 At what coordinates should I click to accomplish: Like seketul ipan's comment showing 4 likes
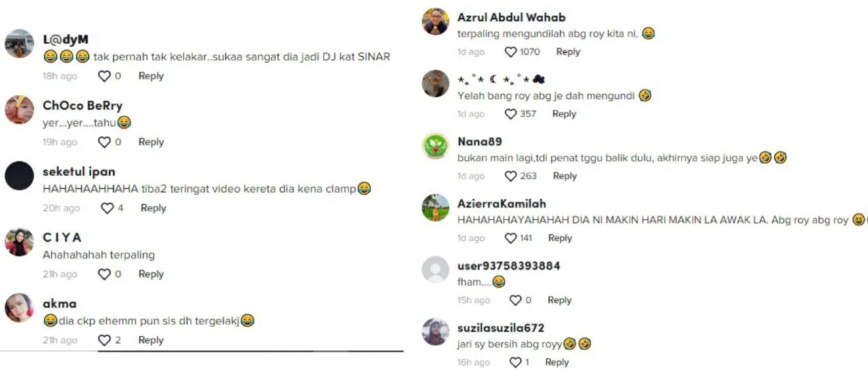coord(107,209)
